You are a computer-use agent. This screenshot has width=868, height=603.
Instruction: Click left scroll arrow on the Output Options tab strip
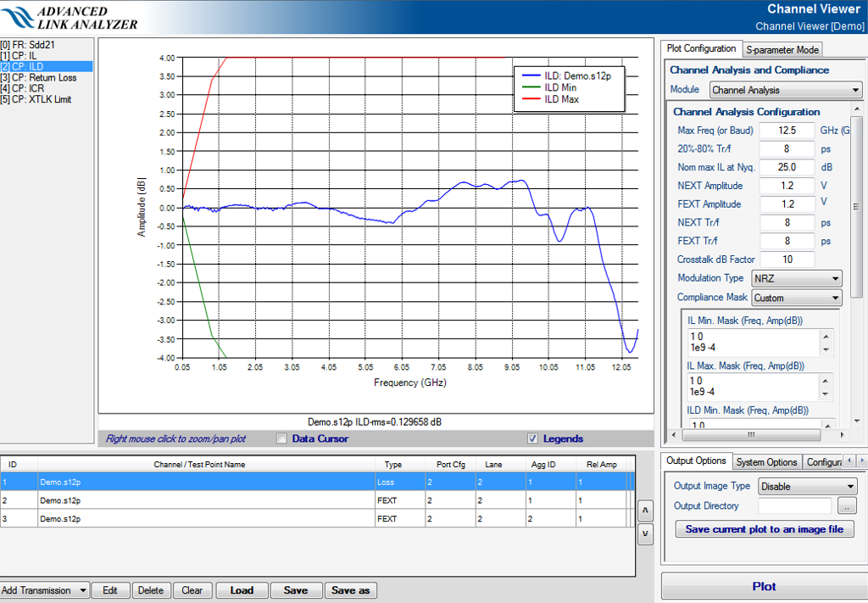tap(850, 461)
